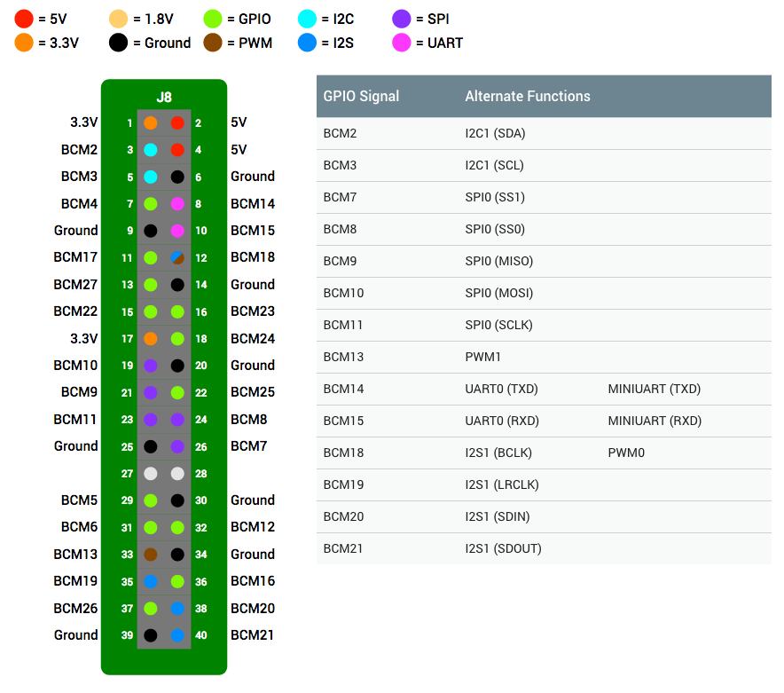Select the cyan I2C dot at pin 3

151,150
